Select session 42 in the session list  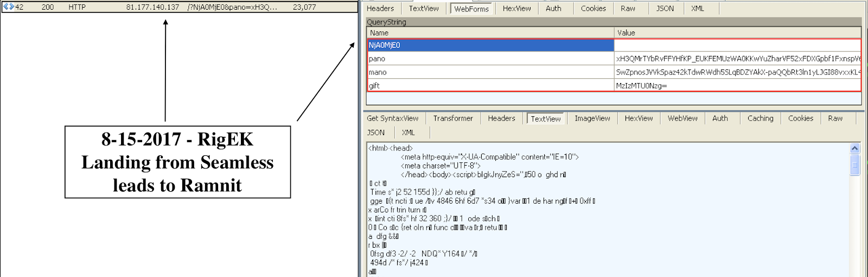[x=179, y=7]
